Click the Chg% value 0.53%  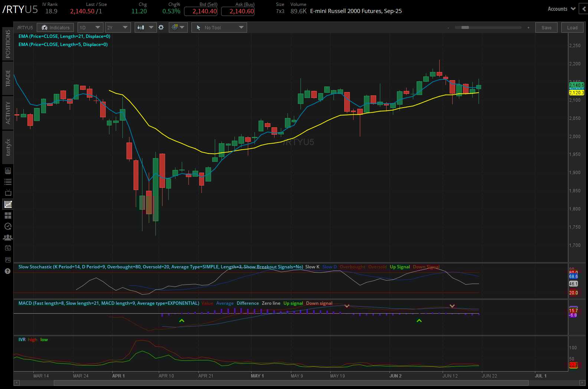pyautogui.click(x=171, y=11)
